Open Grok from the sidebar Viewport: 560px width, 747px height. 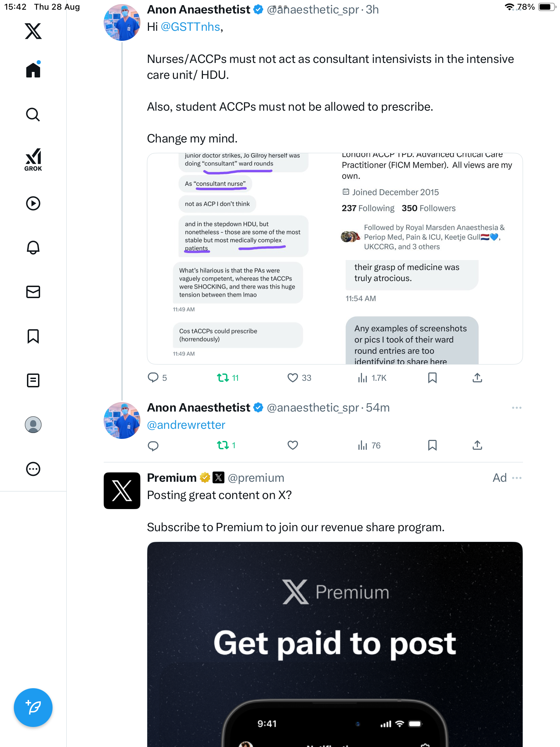tap(33, 160)
